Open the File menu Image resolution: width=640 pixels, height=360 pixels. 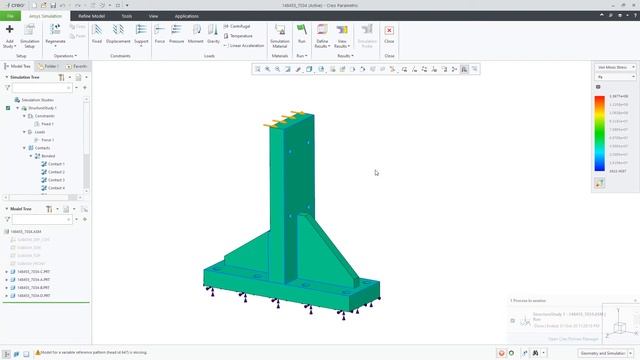(11, 16)
